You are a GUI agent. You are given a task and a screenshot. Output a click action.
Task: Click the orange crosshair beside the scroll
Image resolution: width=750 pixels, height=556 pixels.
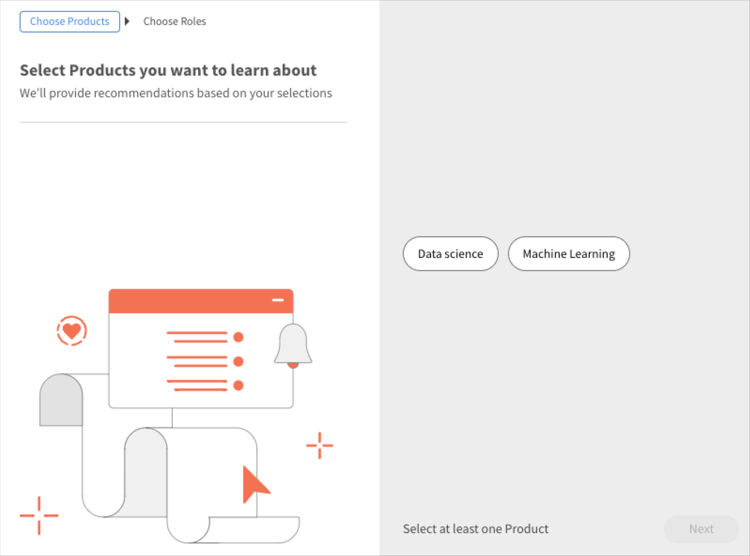[320, 445]
